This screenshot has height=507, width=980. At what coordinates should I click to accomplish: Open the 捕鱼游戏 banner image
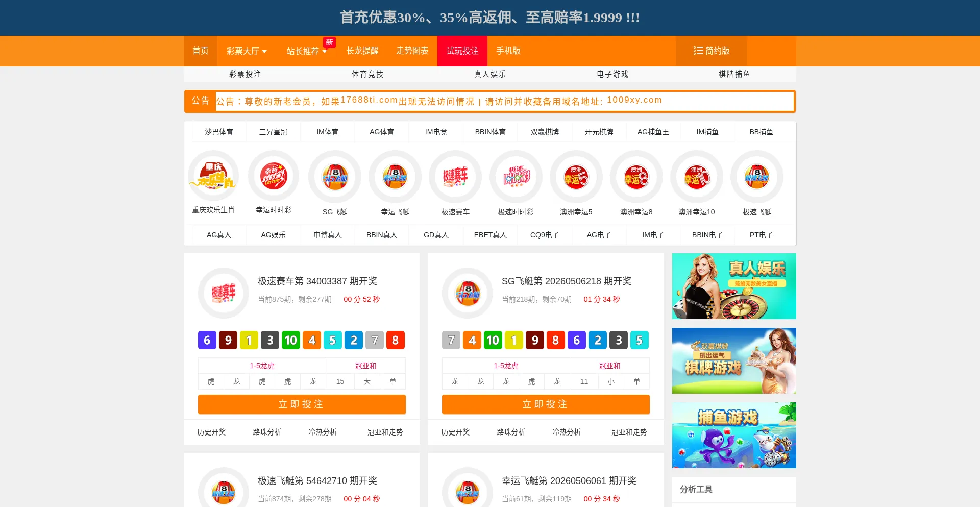pos(734,435)
